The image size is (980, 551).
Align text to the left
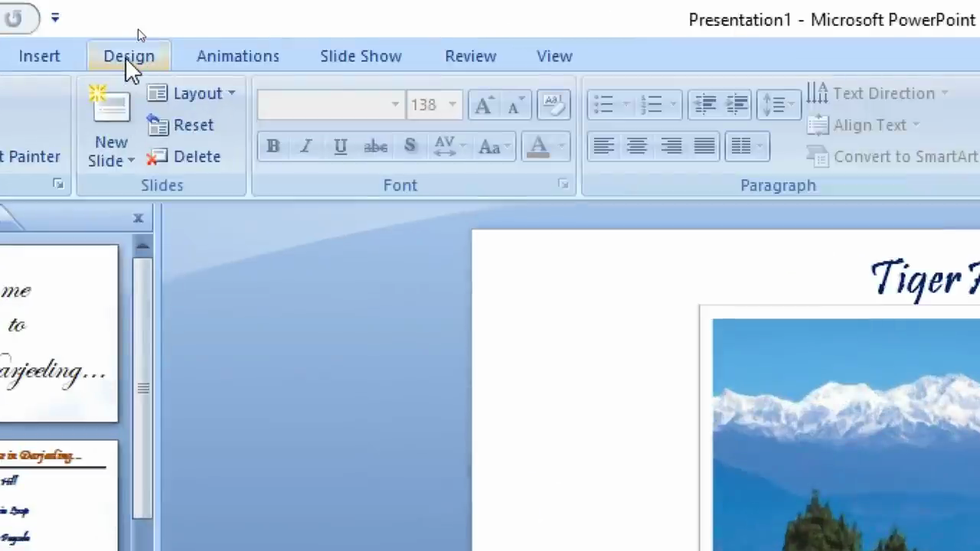pyautogui.click(x=603, y=146)
